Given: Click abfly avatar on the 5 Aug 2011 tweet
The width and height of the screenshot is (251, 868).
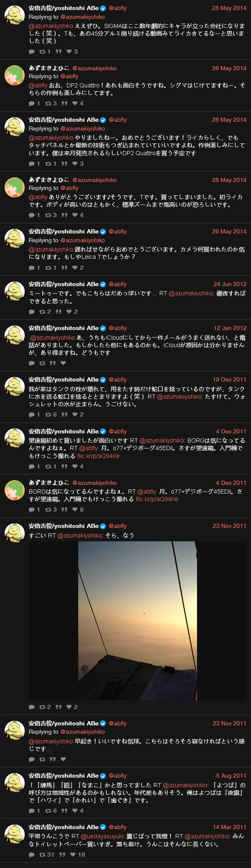Looking at the screenshot, I should (x=15, y=782).
